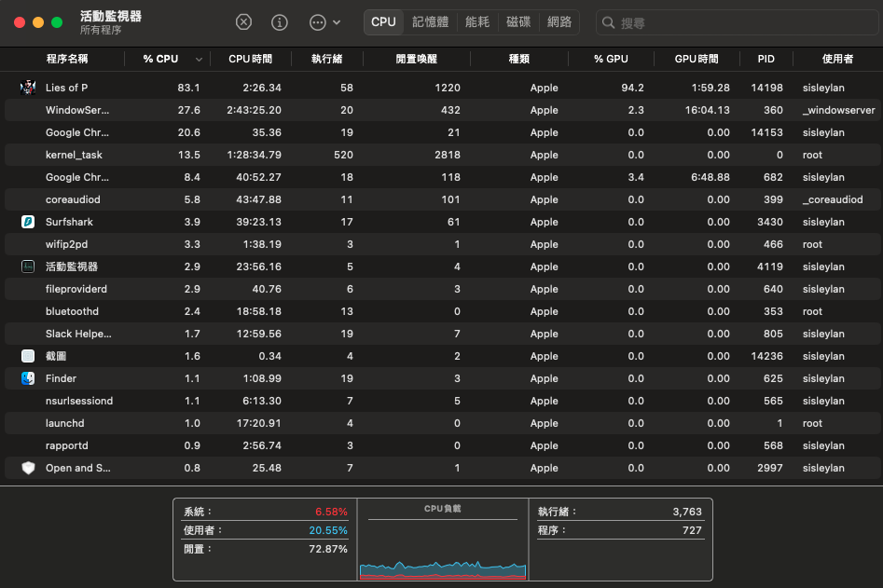Click the Finder app icon

[x=28, y=378]
